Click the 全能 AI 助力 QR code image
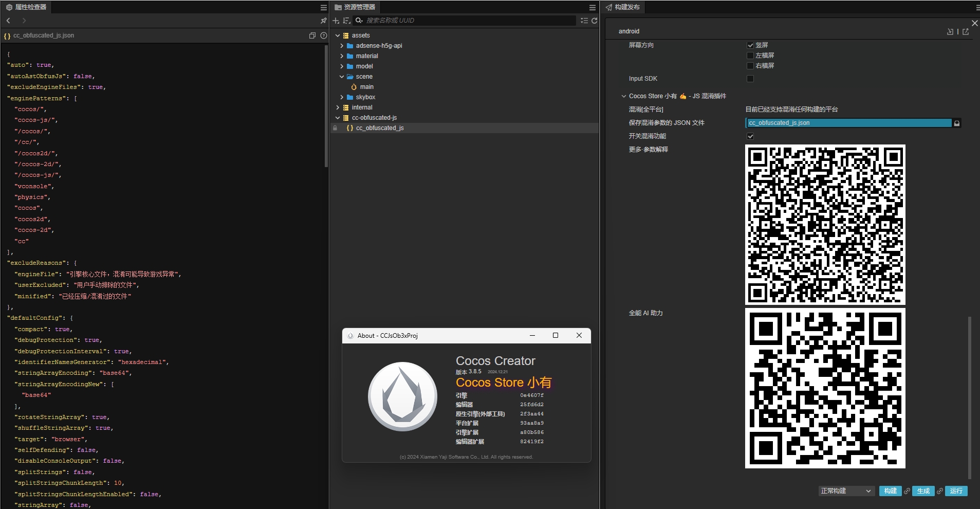980x509 pixels. pyautogui.click(x=825, y=388)
